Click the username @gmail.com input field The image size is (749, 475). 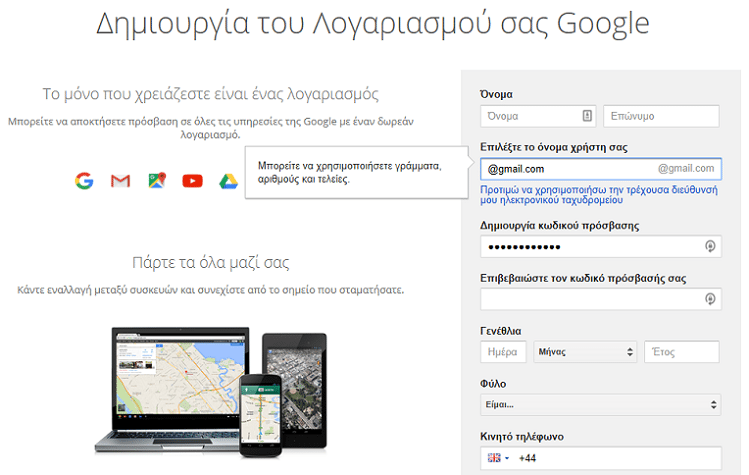tap(601, 169)
